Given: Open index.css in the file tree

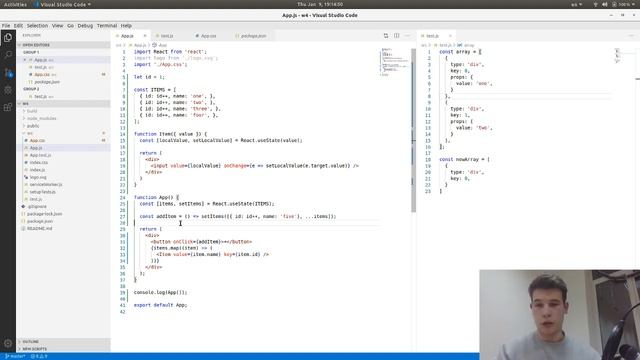Looking at the screenshot, I should pos(63,162).
